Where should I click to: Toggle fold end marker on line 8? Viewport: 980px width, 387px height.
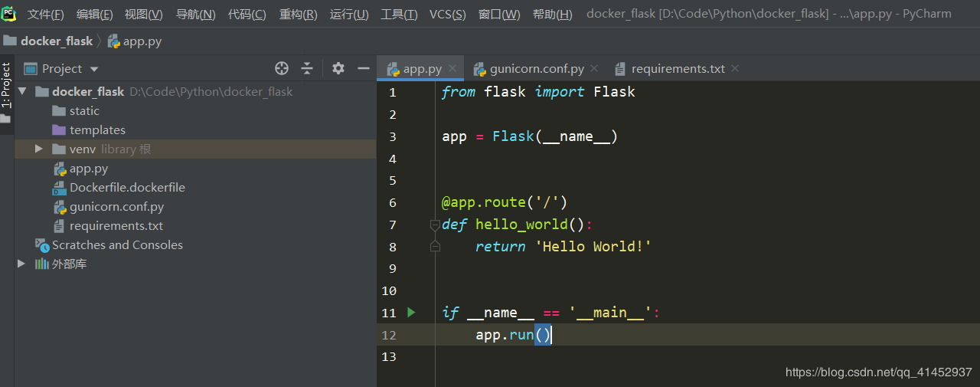pyautogui.click(x=435, y=246)
